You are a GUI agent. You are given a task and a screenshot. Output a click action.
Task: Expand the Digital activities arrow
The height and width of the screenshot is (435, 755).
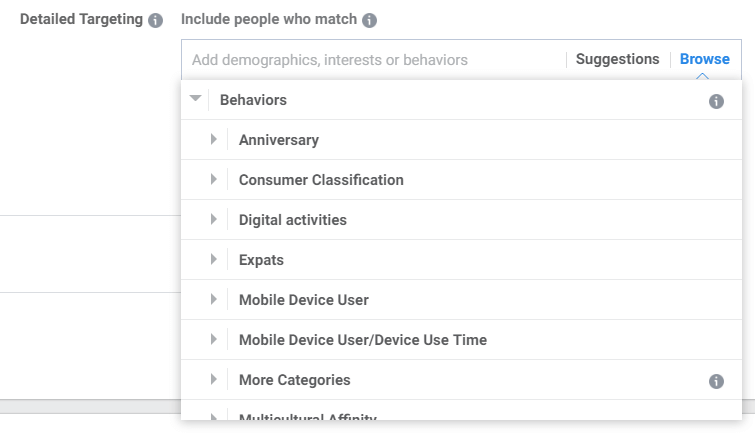(x=214, y=219)
